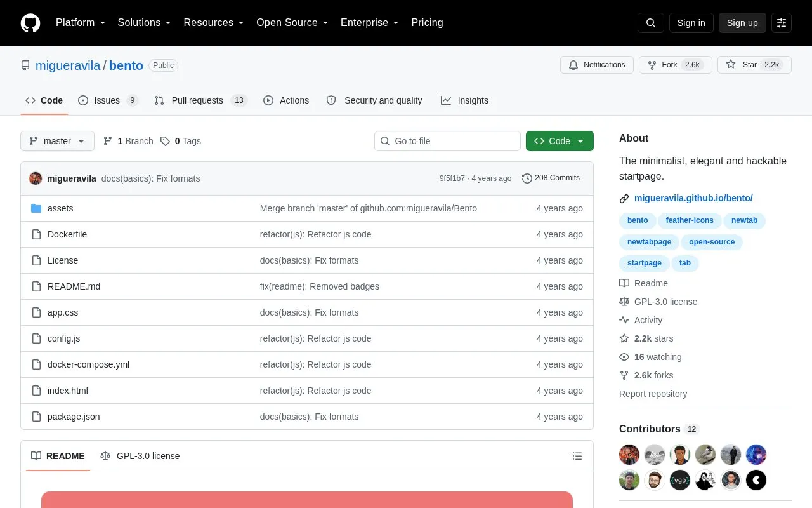This screenshot has width=812, height=508.
Task: Open the search magnifier in the header
Action: (651, 23)
